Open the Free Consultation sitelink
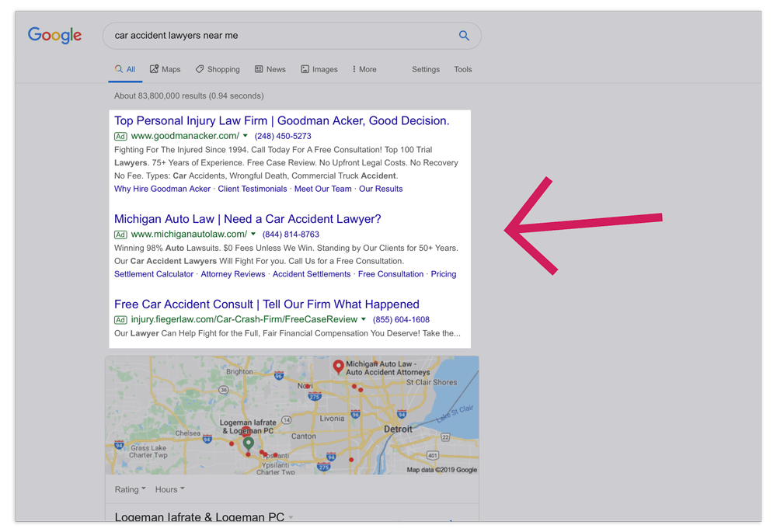 click(x=391, y=274)
